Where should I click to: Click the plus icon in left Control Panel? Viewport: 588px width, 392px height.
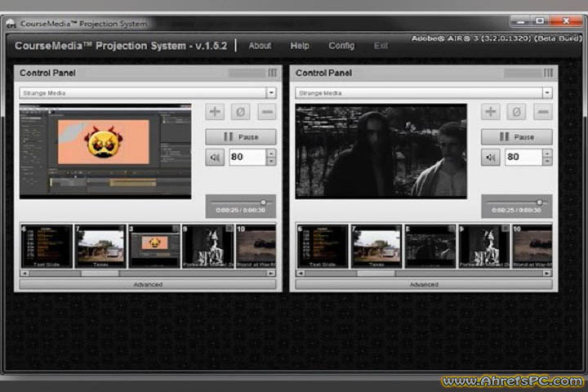pyautogui.click(x=215, y=112)
